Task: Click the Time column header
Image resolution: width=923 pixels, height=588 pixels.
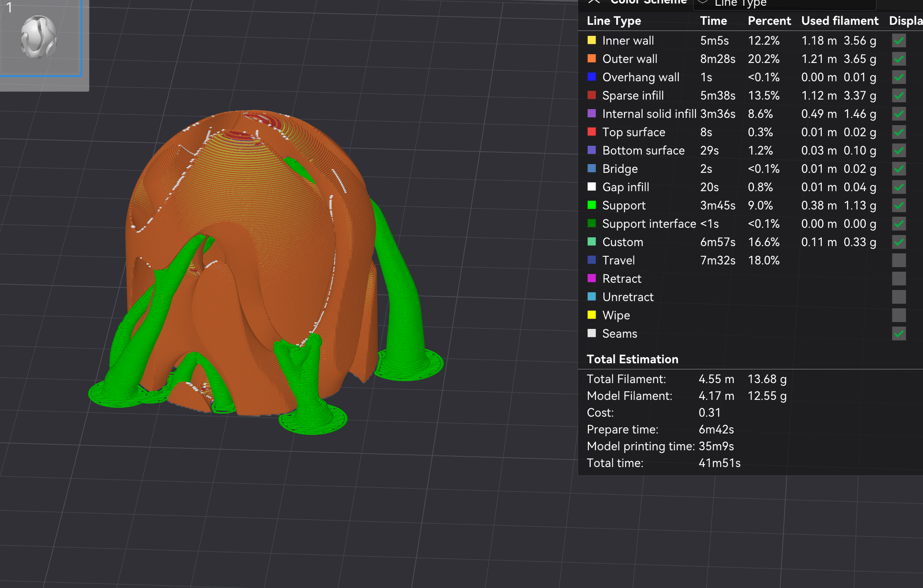Action: tap(713, 21)
